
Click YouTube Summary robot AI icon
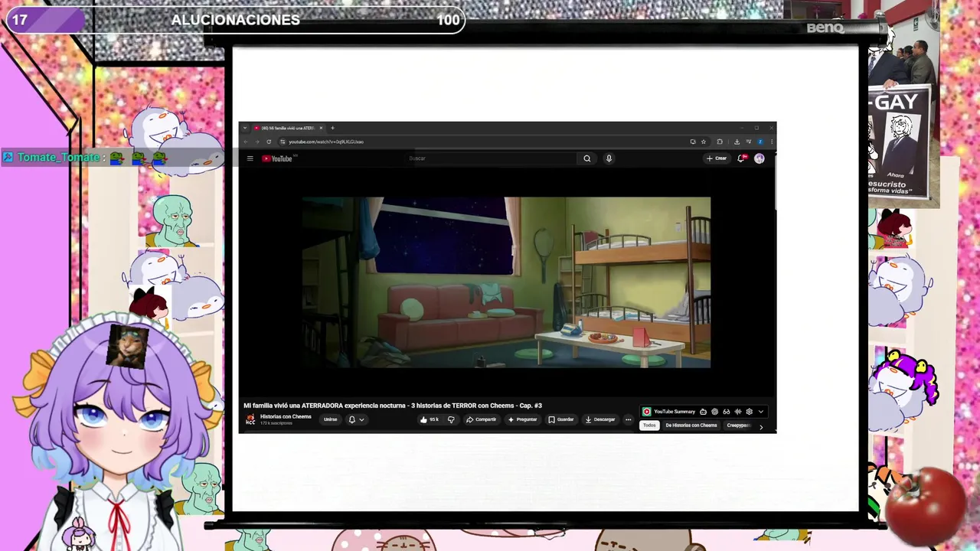click(703, 412)
